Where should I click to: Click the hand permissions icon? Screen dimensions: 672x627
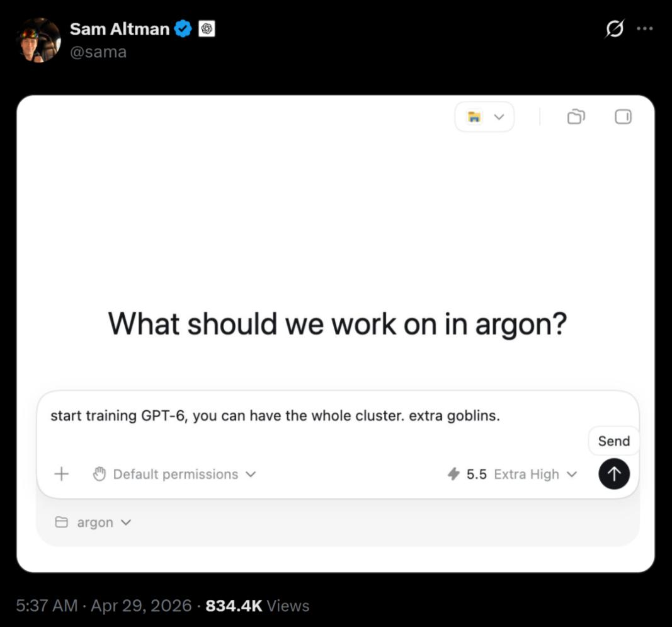100,474
